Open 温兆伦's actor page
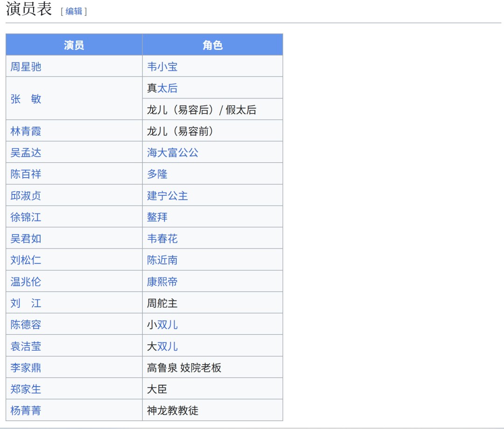Viewport: 504px width, 429px height. [x=26, y=281]
